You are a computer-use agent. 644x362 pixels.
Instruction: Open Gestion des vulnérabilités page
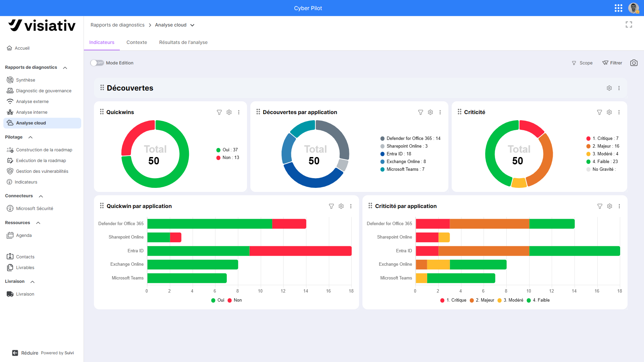pyautogui.click(x=42, y=171)
